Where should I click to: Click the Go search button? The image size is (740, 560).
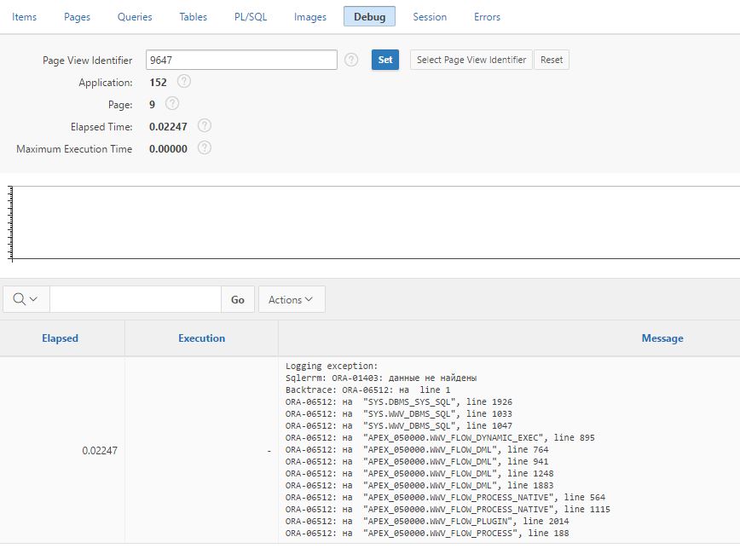(x=238, y=299)
